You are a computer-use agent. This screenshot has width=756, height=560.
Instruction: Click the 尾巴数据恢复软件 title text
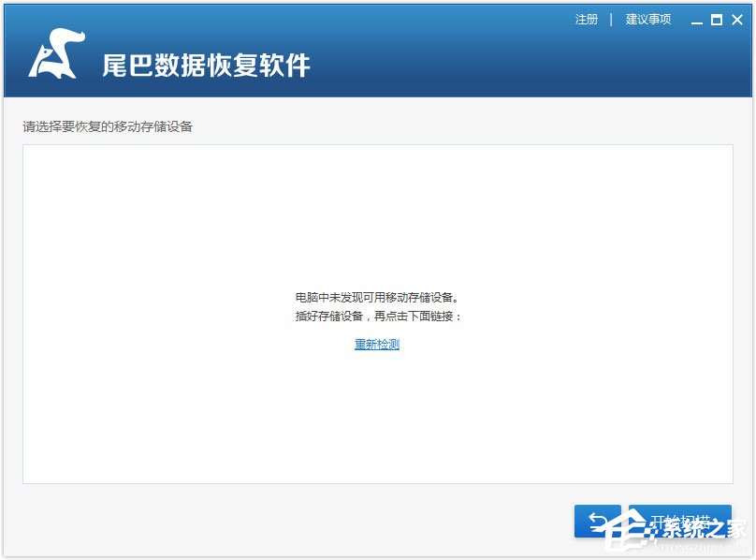pos(206,66)
